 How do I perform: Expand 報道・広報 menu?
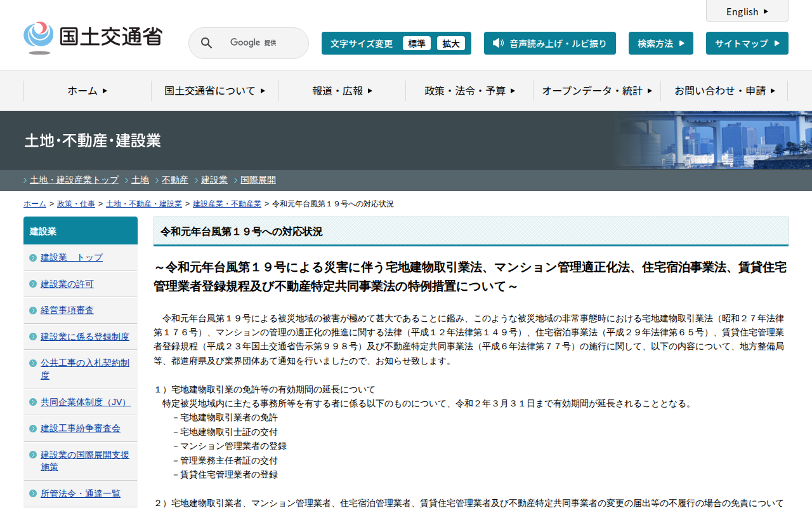[343, 91]
